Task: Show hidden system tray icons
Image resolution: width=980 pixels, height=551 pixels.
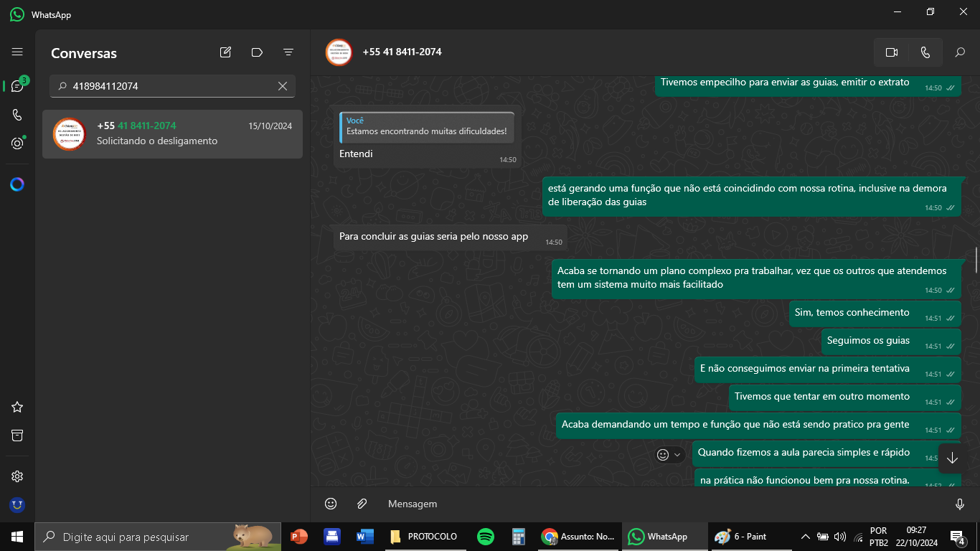Action: coord(806,537)
